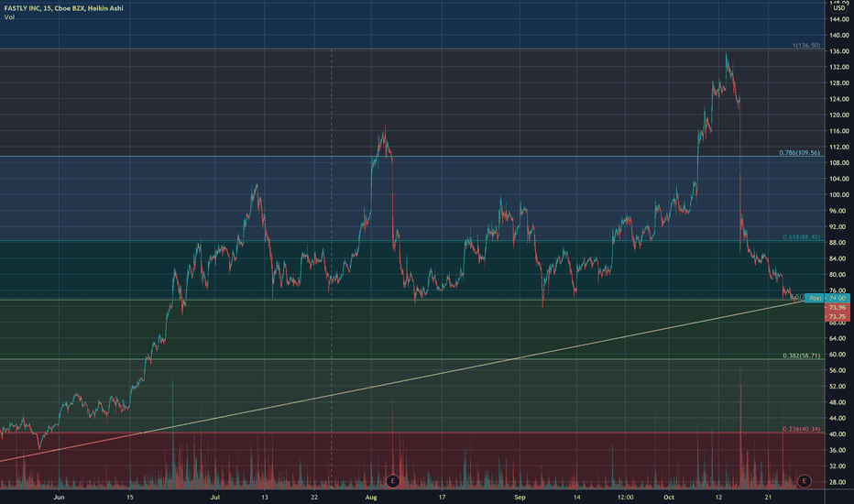Open the USD currency selector
The image size is (854, 504).
(839, 7)
